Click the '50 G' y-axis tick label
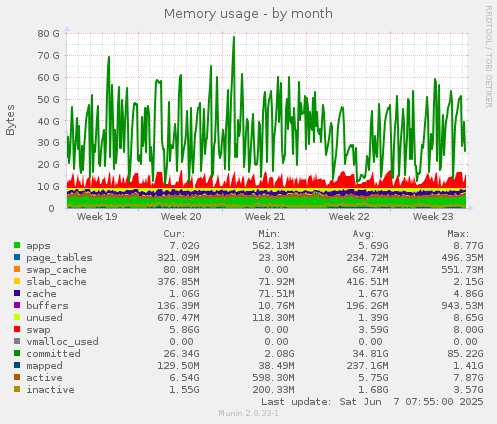 pos(48,99)
